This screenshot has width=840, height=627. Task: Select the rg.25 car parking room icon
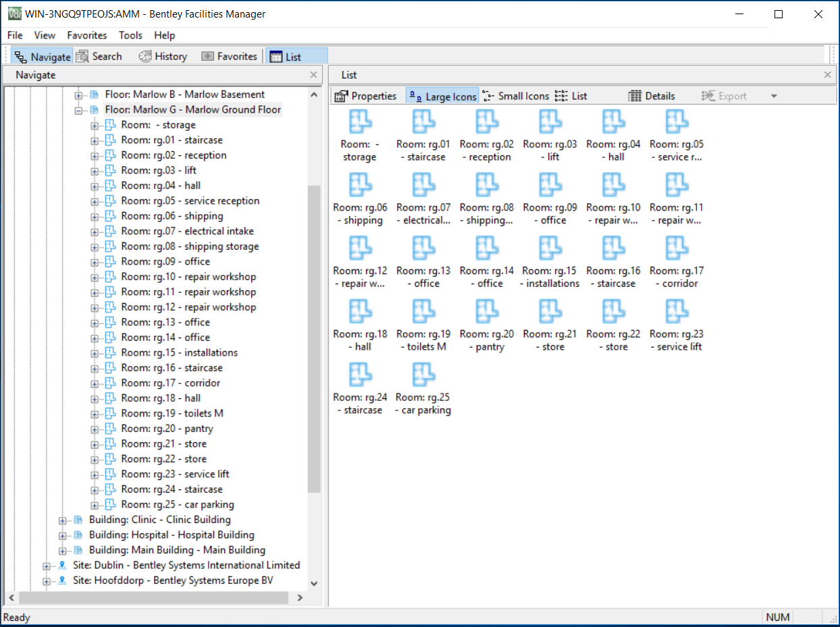pyautogui.click(x=423, y=375)
